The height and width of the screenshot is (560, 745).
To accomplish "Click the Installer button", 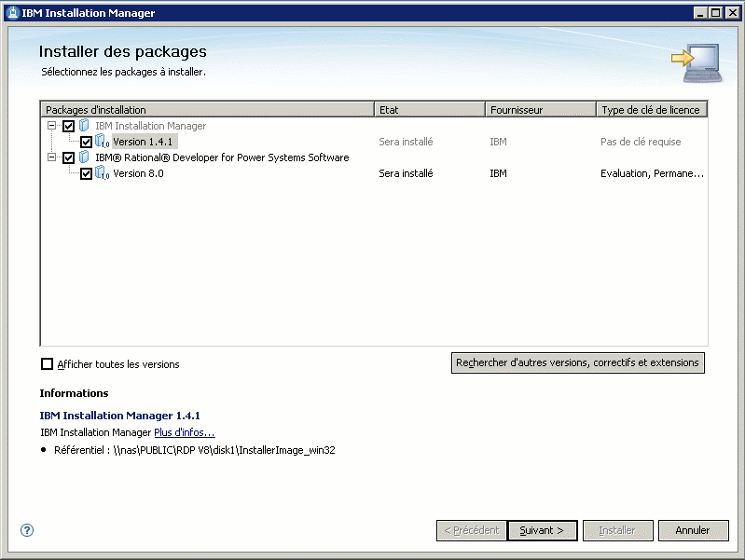I will (x=617, y=530).
